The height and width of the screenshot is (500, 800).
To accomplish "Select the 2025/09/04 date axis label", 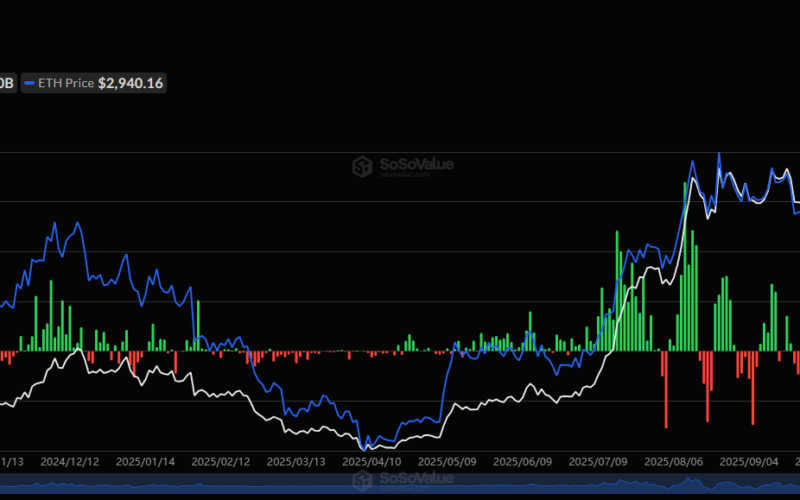I will click(748, 462).
